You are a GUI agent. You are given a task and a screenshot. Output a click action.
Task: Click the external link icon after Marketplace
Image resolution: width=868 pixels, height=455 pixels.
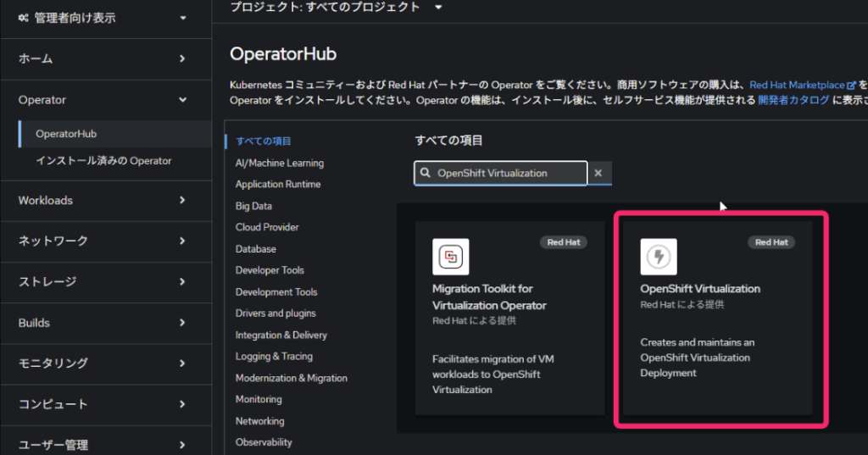[851, 86]
